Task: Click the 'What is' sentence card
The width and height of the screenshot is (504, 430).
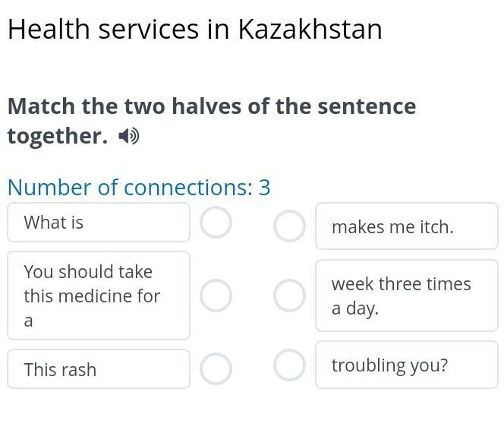Action: coord(99,223)
